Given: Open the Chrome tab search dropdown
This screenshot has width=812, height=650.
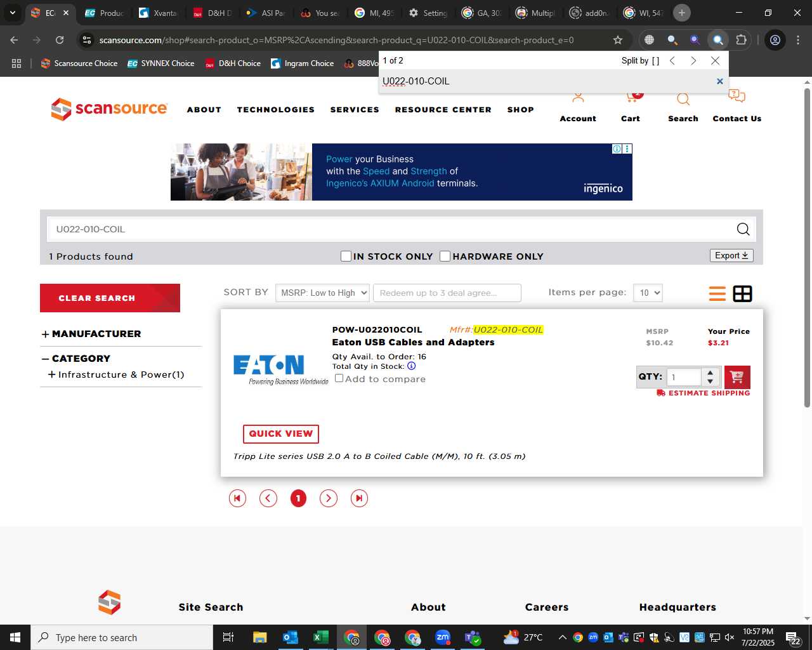Looking at the screenshot, I should [x=12, y=13].
